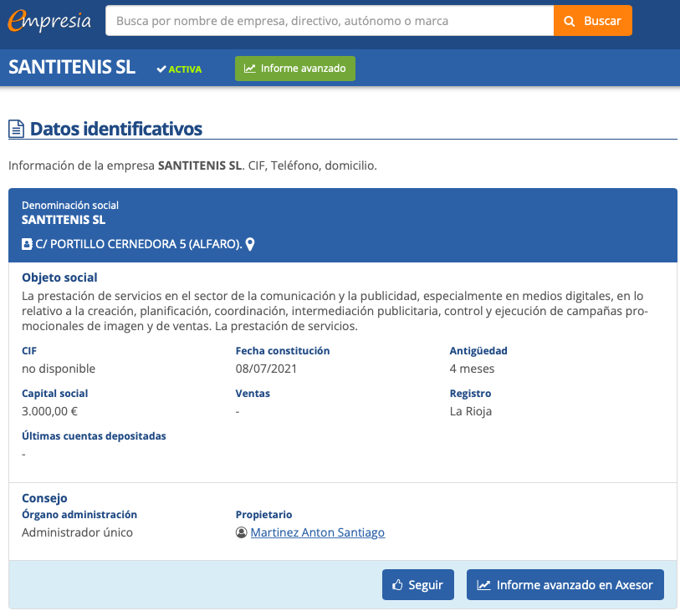This screenshot has height=616, width=680.
Task: Click the Registro value La Rioja
Action: pos(471,411)
